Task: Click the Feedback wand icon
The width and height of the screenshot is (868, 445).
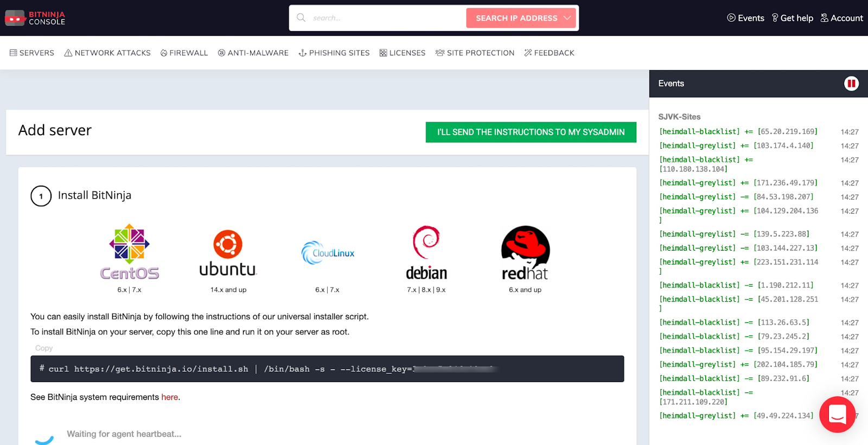Action: coord(528,53)
